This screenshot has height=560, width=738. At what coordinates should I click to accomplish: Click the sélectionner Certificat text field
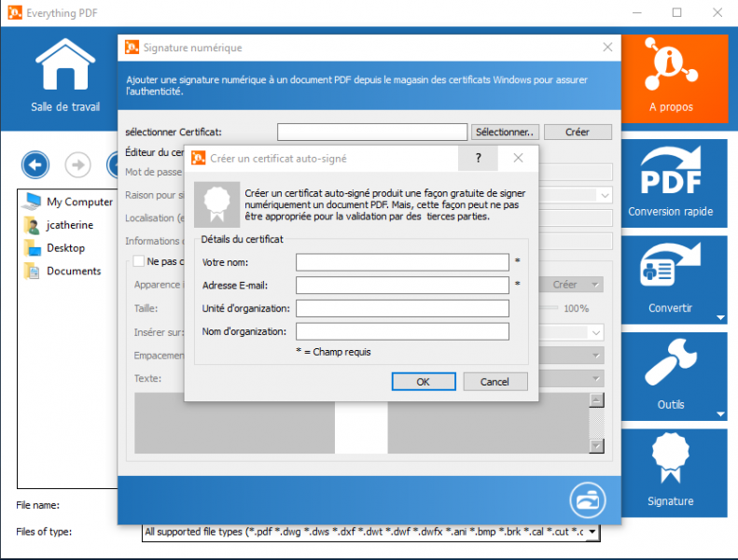click(372, 133)
